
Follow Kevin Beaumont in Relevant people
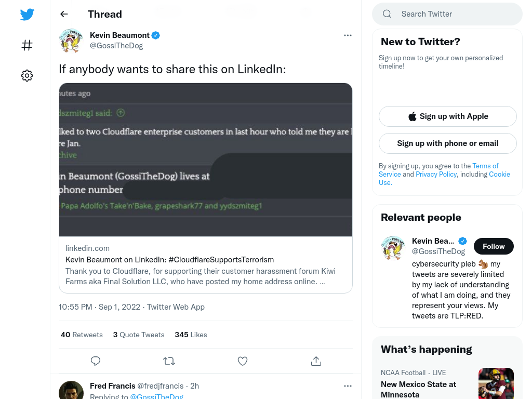494,246
